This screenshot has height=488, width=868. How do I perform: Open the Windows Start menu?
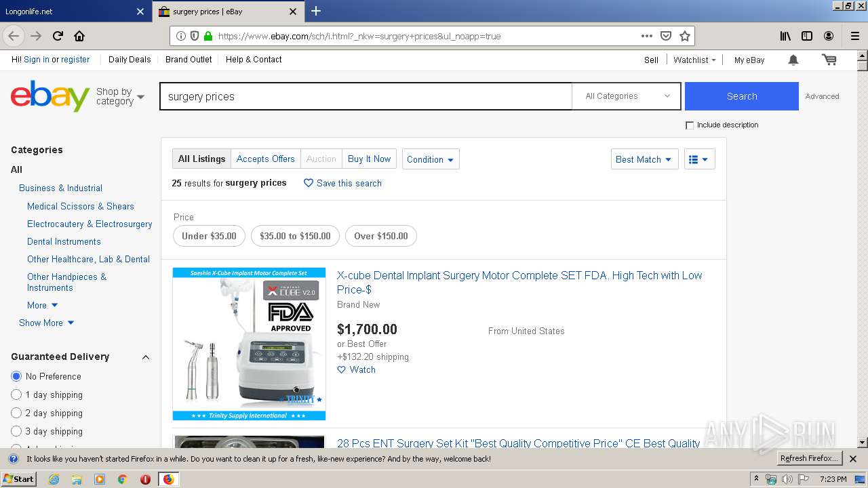[18, 479]
